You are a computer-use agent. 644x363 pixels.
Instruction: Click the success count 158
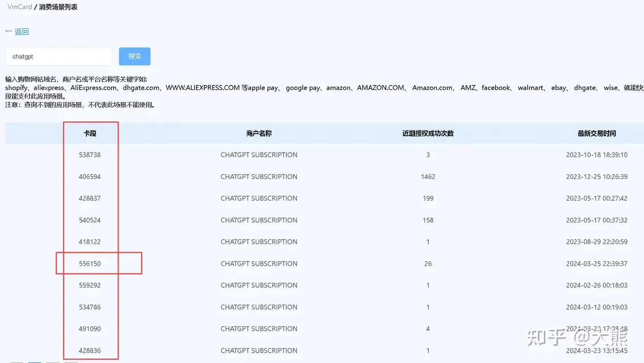[x=428, y=220]
